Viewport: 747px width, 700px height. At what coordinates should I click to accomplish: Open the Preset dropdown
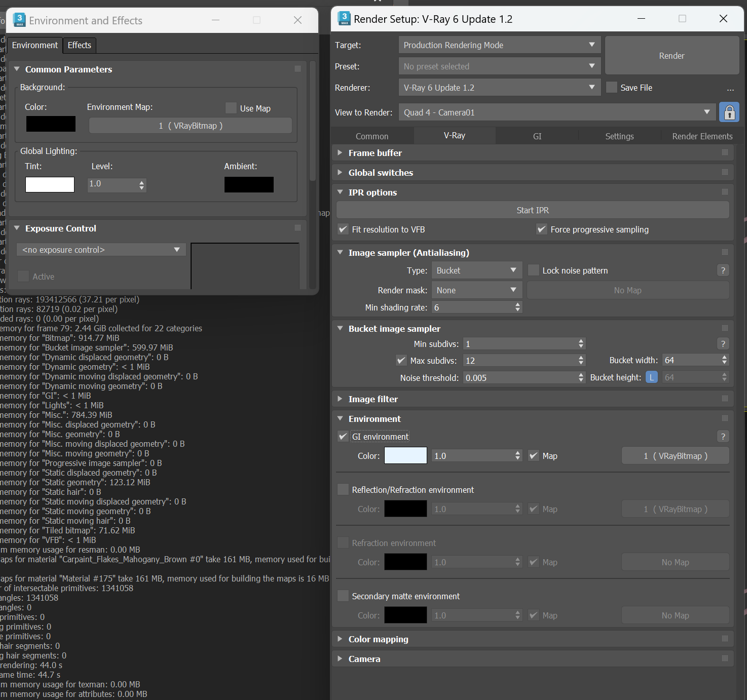(x=500, y=66)
